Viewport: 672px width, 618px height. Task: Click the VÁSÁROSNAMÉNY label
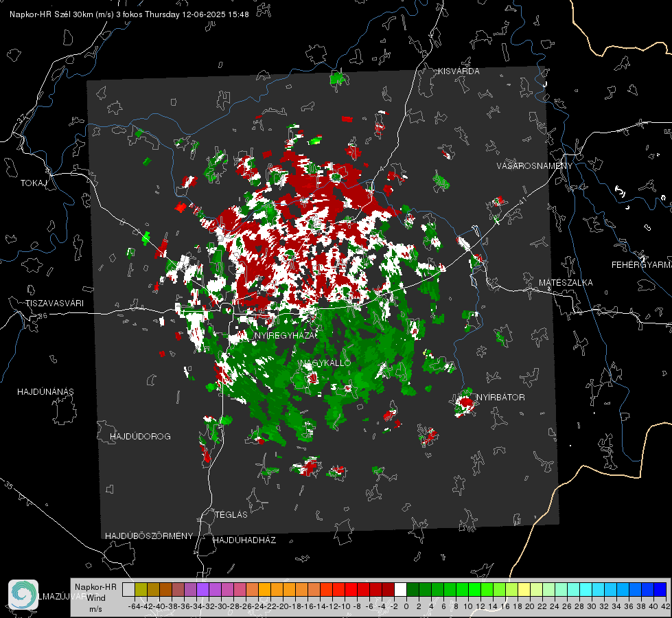point(535,166)
